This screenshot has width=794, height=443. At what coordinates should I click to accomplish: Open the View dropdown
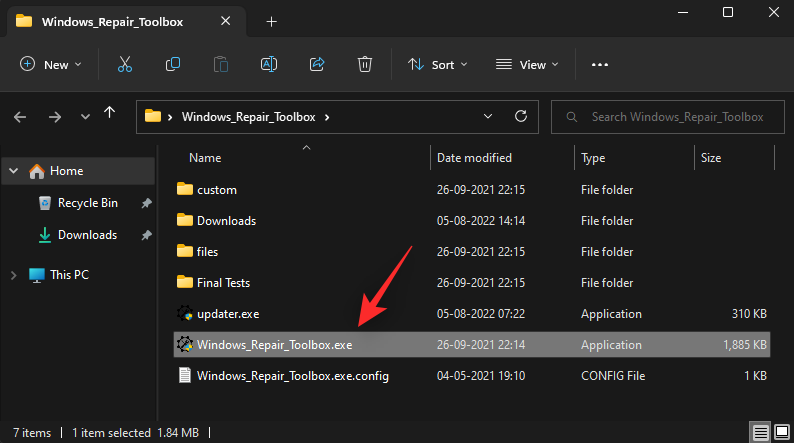tap(526, 64)
